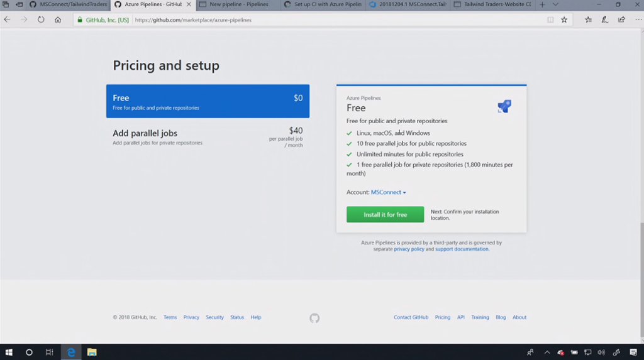Switch to Set up CI with Azure Pipelines tab
The width and height of the screenshot is (644, 360).
[323, 4]
